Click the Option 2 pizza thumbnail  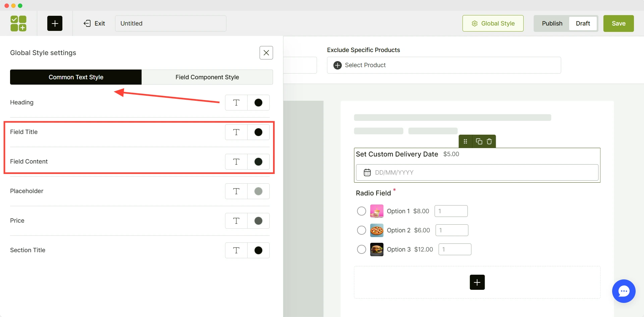click(x=377, y=230)
